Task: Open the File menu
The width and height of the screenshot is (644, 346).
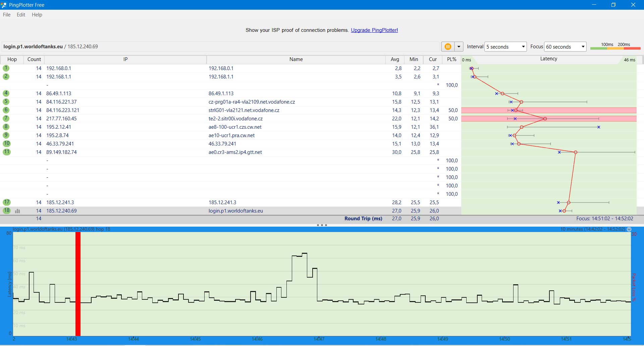Action: [7, 15]
